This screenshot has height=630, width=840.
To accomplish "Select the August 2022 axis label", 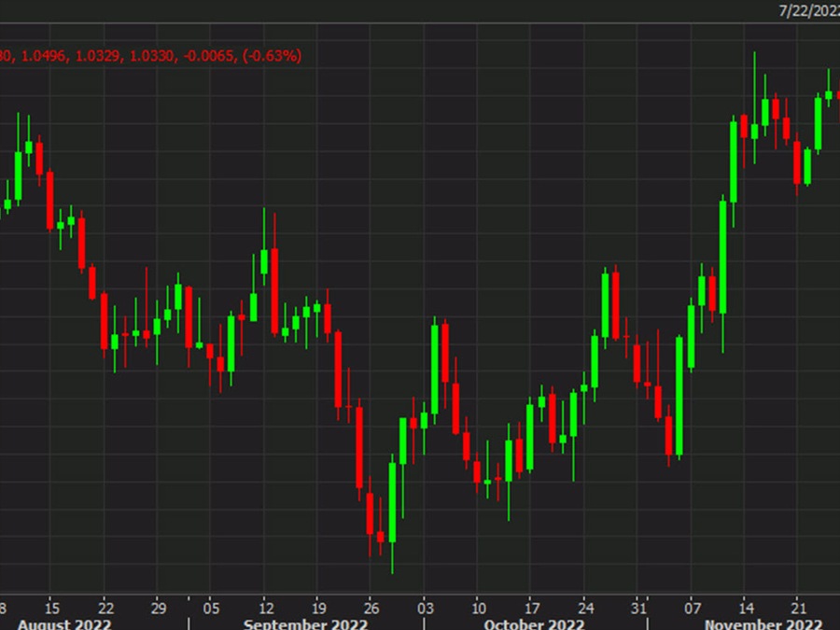I will click(67, 621).
